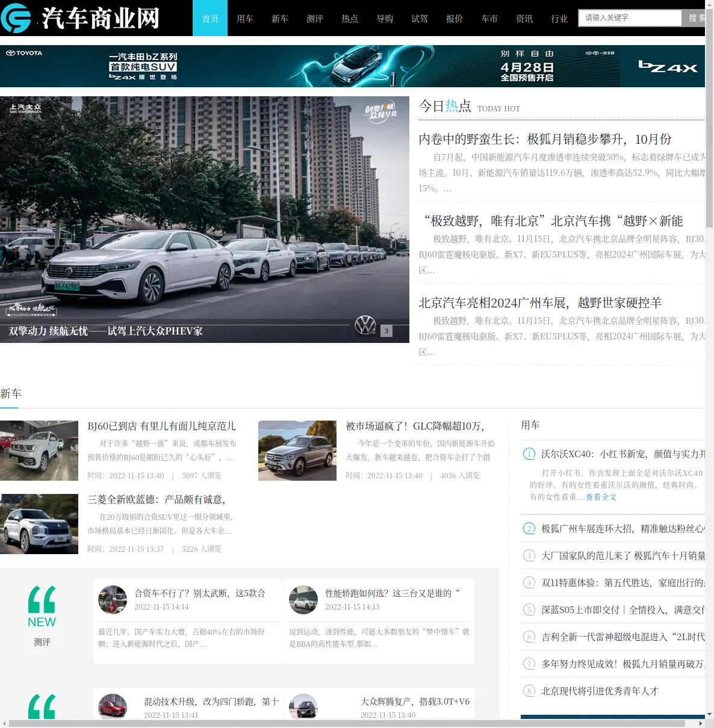
Task: Open 行业 in the navigation bar
Action: point(559,18)
